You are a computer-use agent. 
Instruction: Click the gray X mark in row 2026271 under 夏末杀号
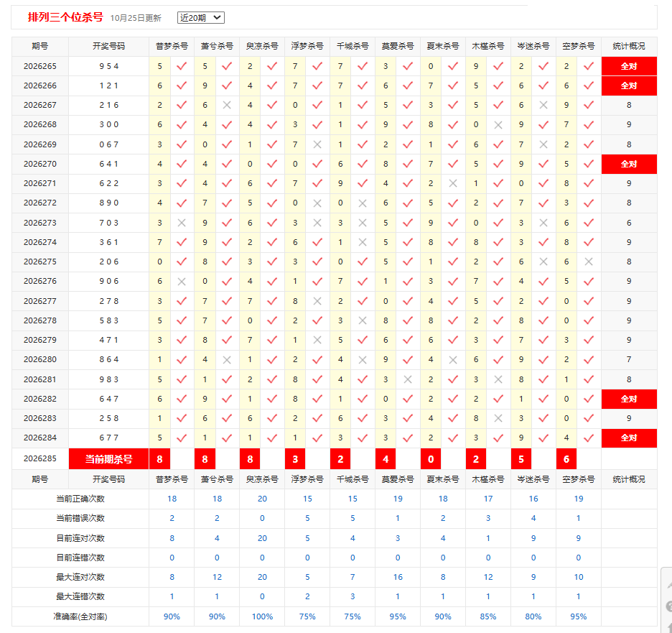point(452,183)
